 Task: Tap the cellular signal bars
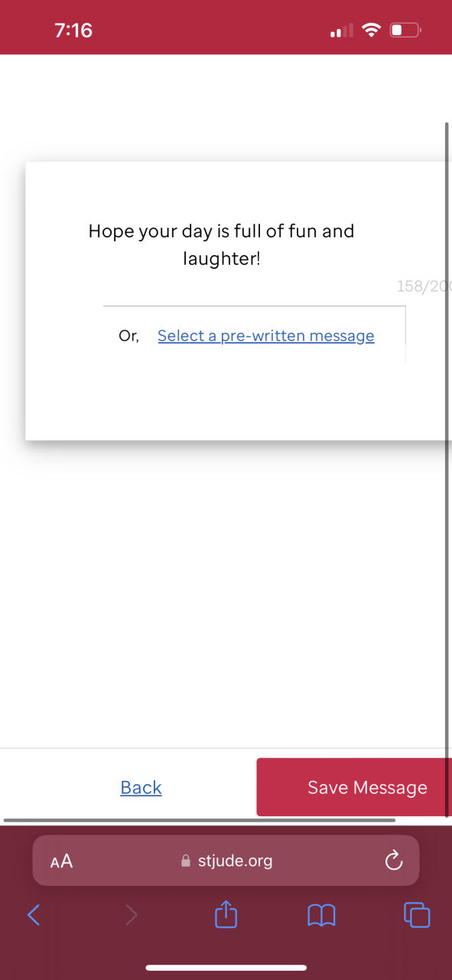tap(341, 31)
